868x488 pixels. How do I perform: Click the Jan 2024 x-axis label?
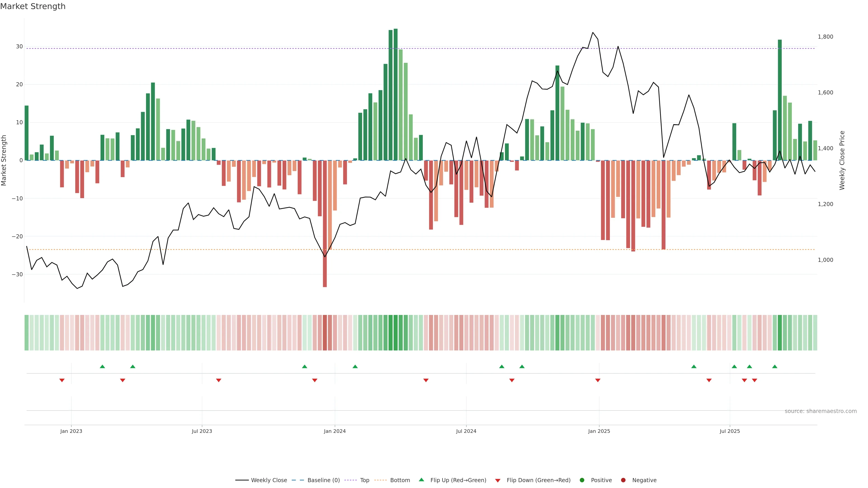pyautogui.click(x=335, y=431)
